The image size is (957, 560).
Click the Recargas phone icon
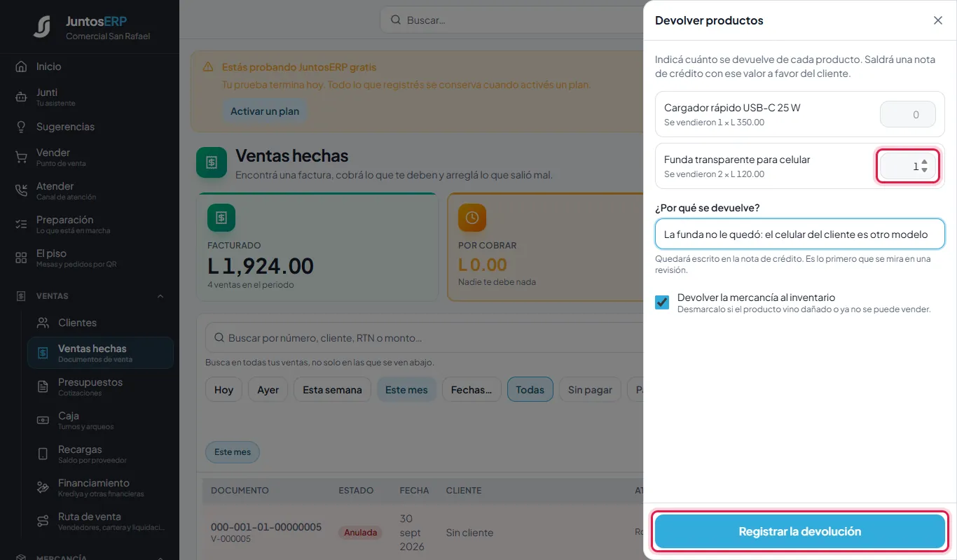(43, 454)
